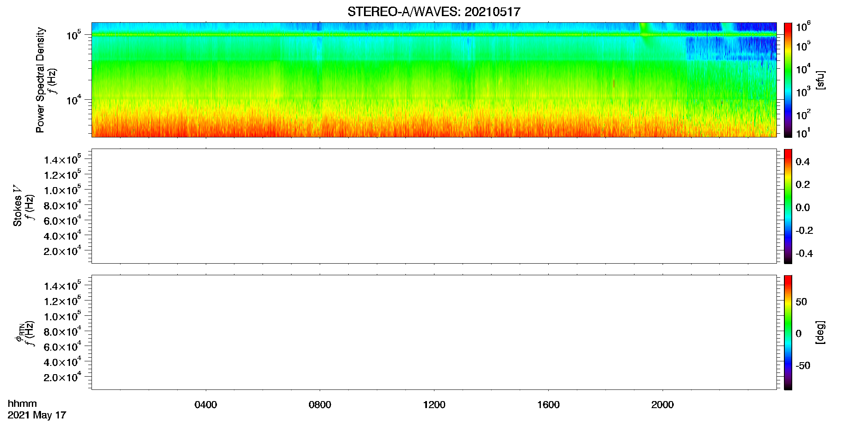Click the hhmm time-format label
Screen dimensions: 868x447
point(22,404)
